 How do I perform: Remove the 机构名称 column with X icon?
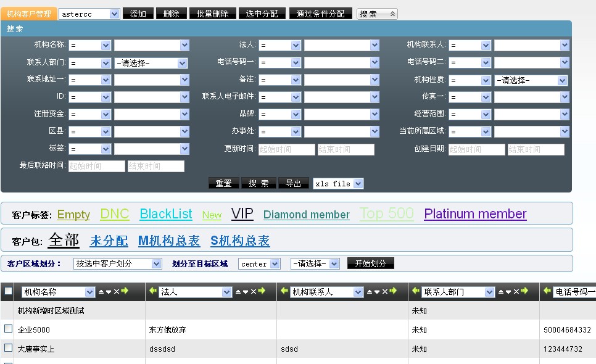click(116, 292)
